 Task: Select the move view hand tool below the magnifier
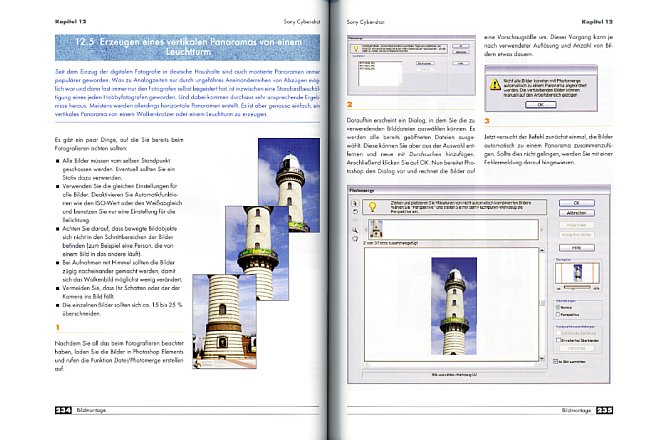[x=355, y=239]
